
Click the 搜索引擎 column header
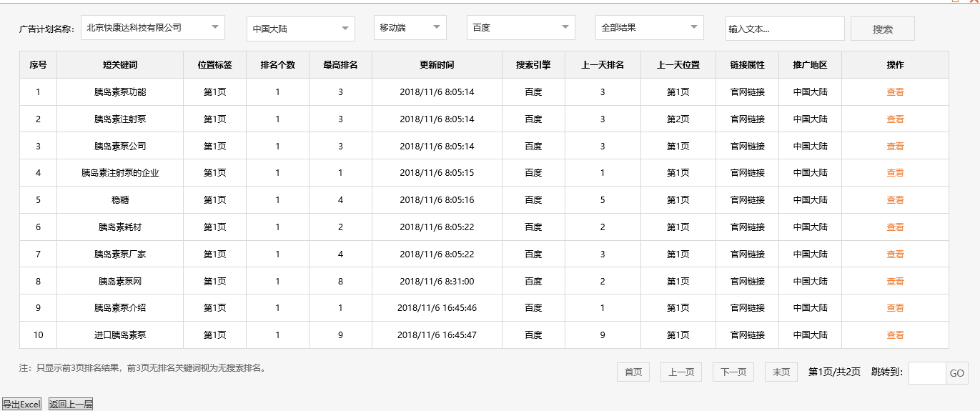point(533,64)
